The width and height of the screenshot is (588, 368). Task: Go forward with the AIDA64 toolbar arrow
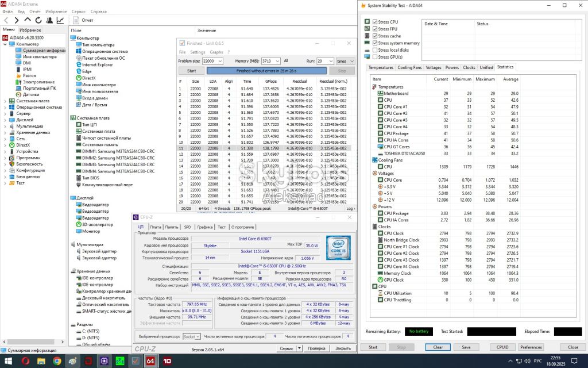(x=17, y=20)
